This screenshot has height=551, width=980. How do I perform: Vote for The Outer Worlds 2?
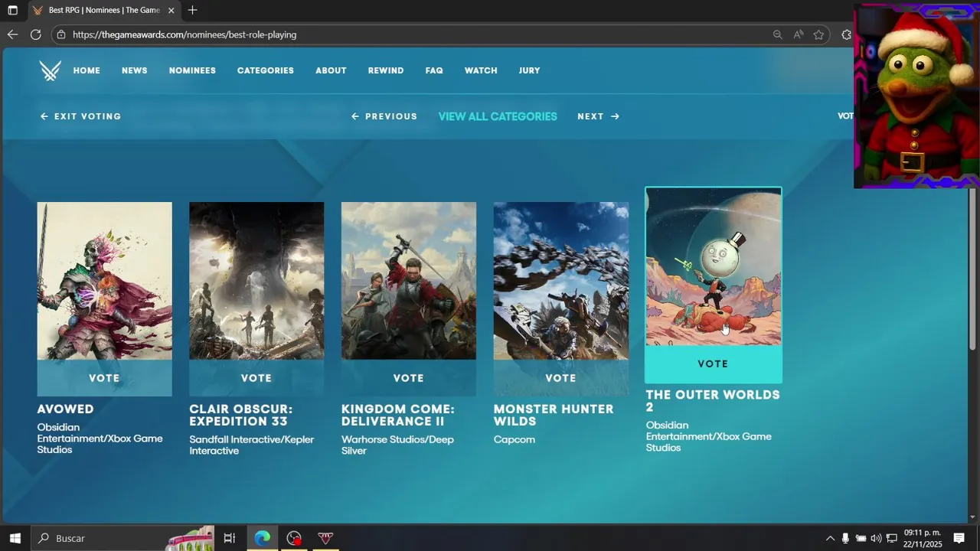coord(713,364)
